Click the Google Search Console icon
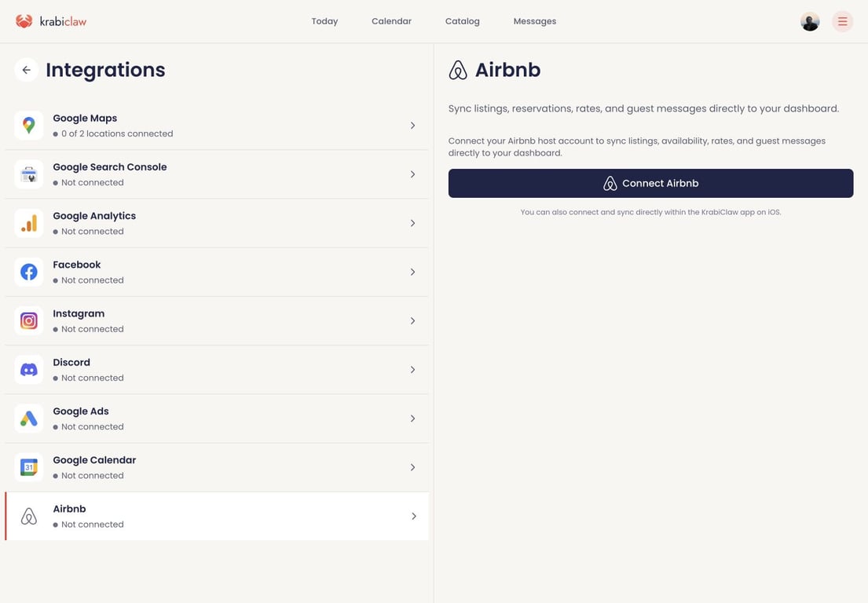This screenshot has height=603, width=868. 29,174
